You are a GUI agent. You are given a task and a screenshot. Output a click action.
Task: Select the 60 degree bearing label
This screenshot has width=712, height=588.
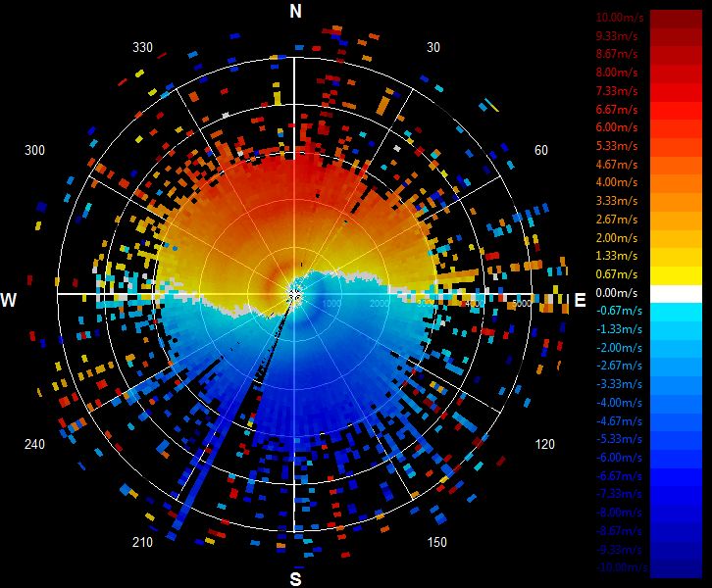click(x=540, y=150)
